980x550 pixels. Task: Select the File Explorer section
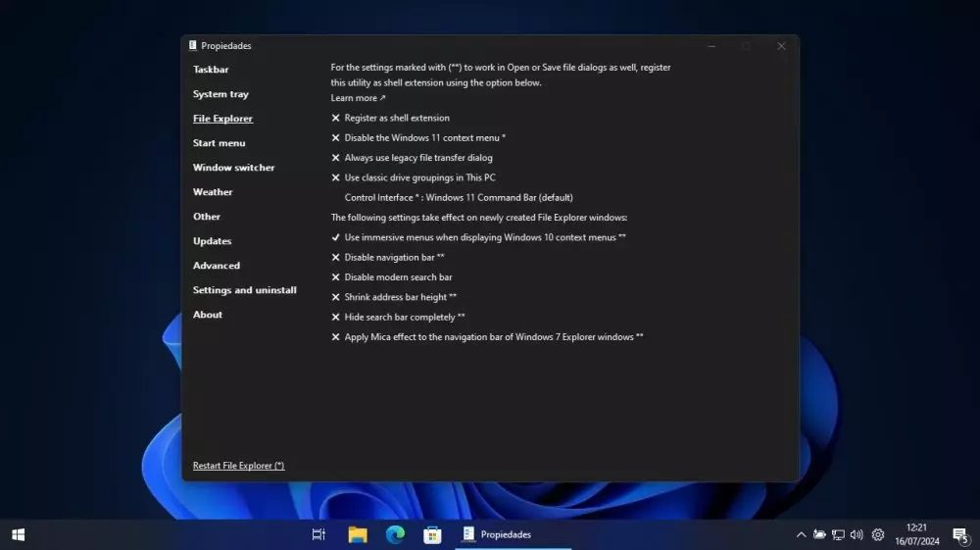[x=222, y=118]
